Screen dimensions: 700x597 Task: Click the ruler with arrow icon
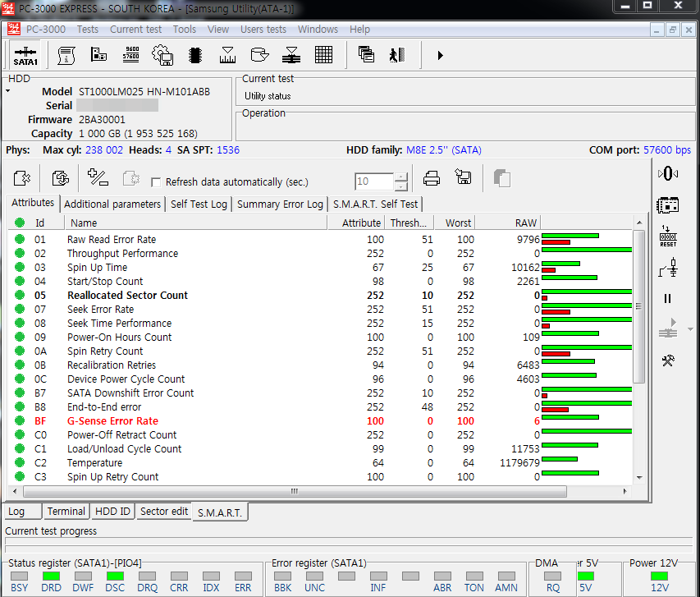[227, 55]
